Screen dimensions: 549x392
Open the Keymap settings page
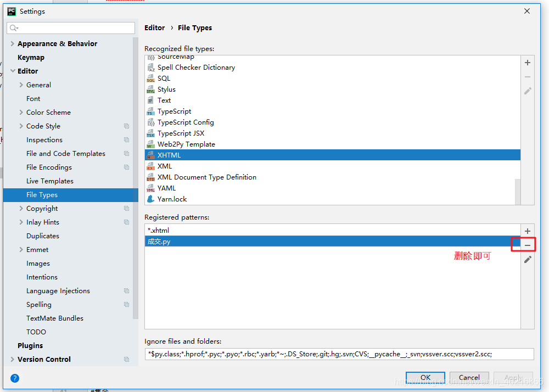pyautogui.click(x=31, y=58)
